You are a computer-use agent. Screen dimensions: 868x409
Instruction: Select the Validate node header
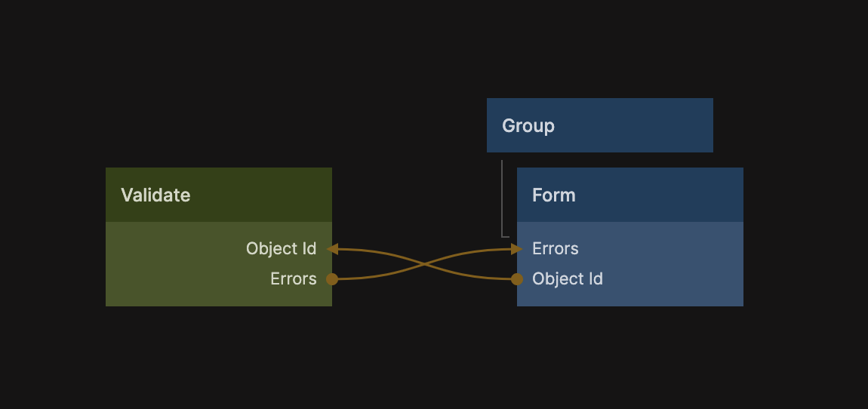219,195
